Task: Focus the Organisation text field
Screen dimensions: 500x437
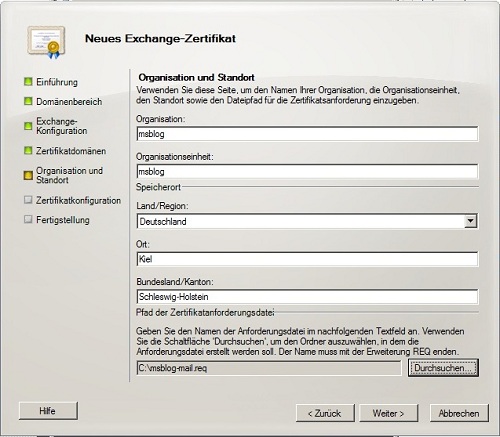Action: point(307,134)
